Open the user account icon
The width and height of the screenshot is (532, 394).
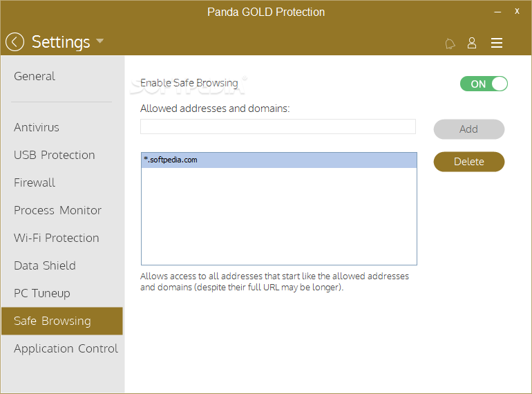(x=472, y=43)
